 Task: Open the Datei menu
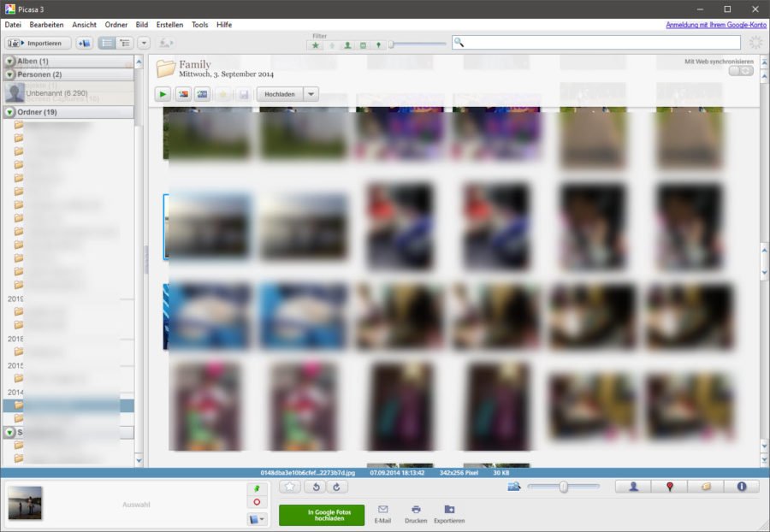tap(13, 25)
